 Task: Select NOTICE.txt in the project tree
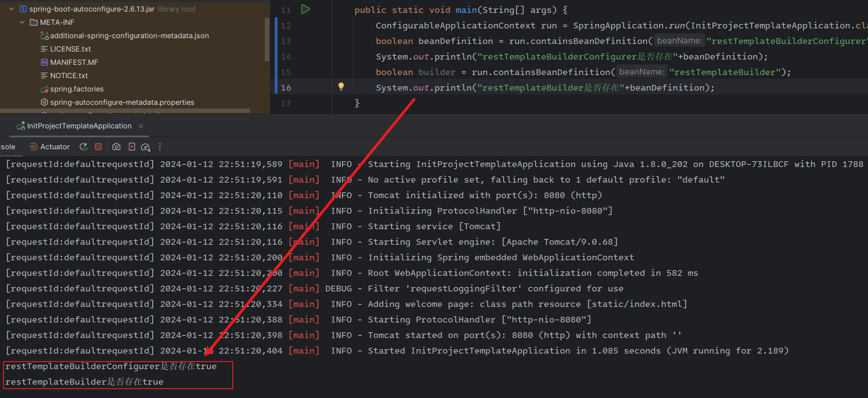(69, 76)
